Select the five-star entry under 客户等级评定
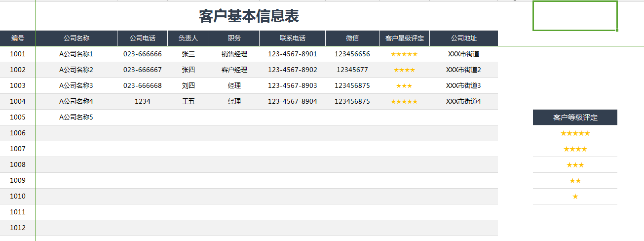 coord(575,133)
